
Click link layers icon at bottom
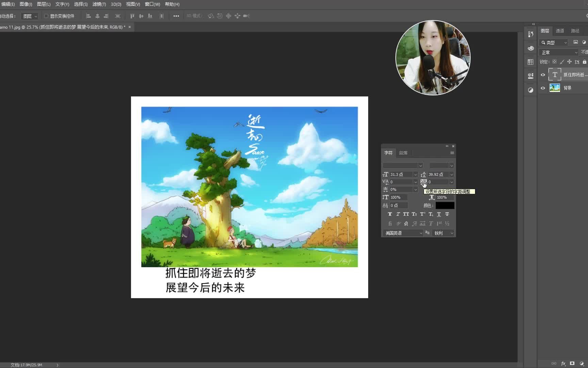point(554,364)
